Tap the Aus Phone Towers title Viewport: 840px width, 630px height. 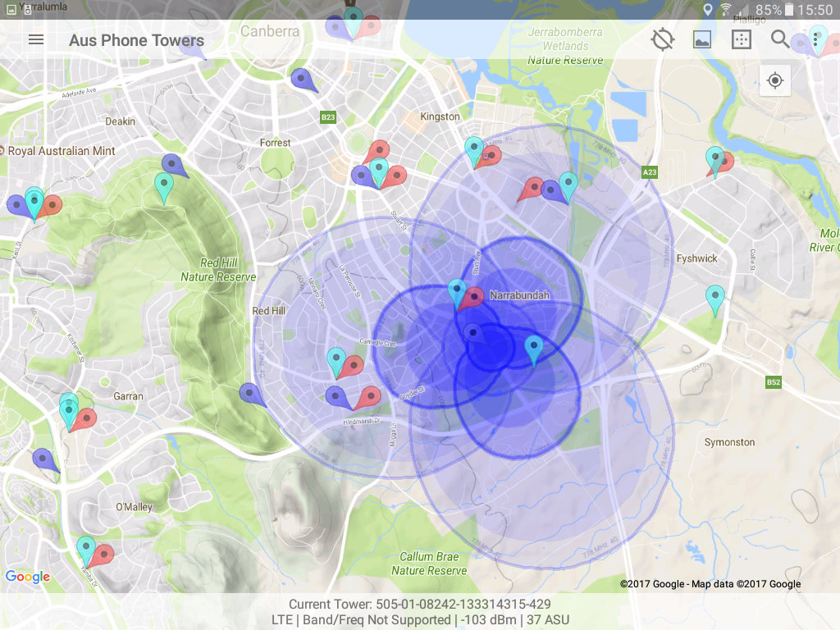click(137, 40)
